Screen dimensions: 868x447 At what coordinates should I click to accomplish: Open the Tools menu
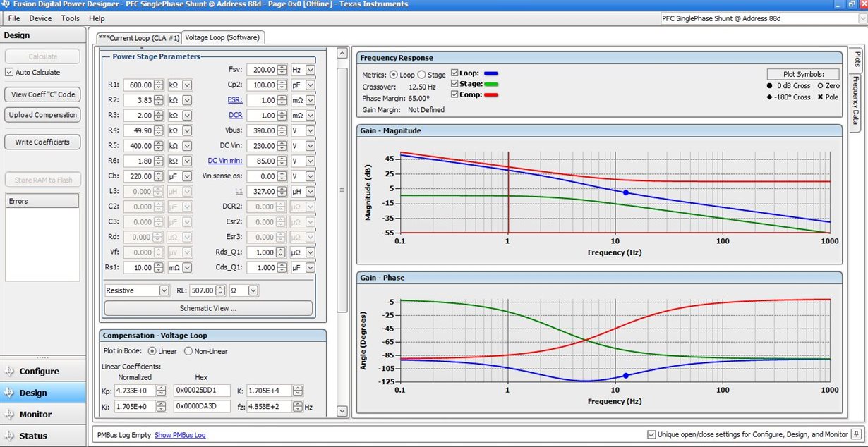coord(71,18)
